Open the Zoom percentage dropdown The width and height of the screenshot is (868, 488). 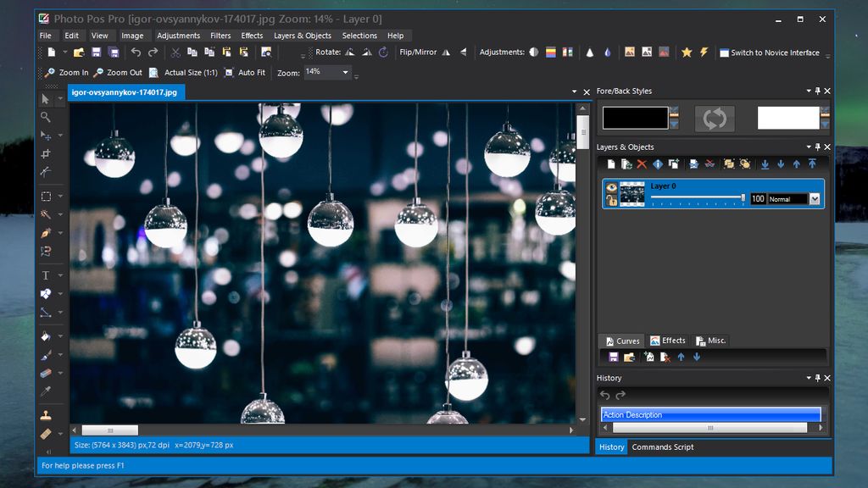coord(345,72)
